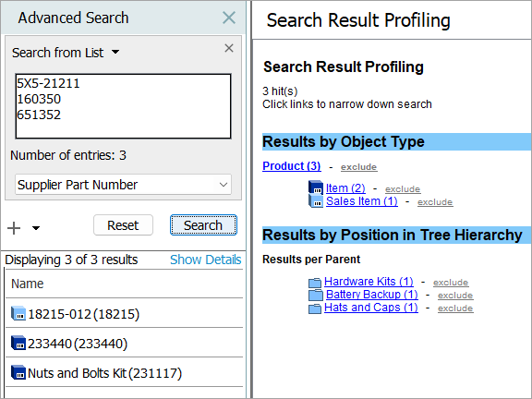Click the Reset button

coord(123,225)
